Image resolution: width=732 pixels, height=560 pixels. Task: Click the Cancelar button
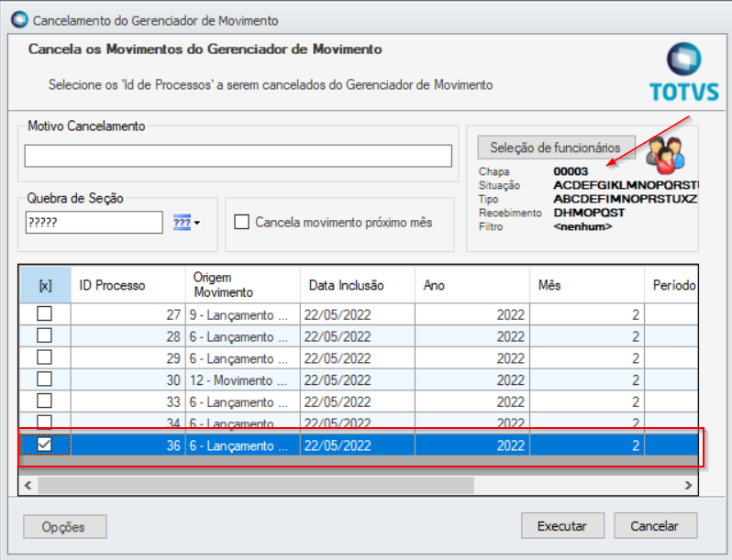click(654, 526)
